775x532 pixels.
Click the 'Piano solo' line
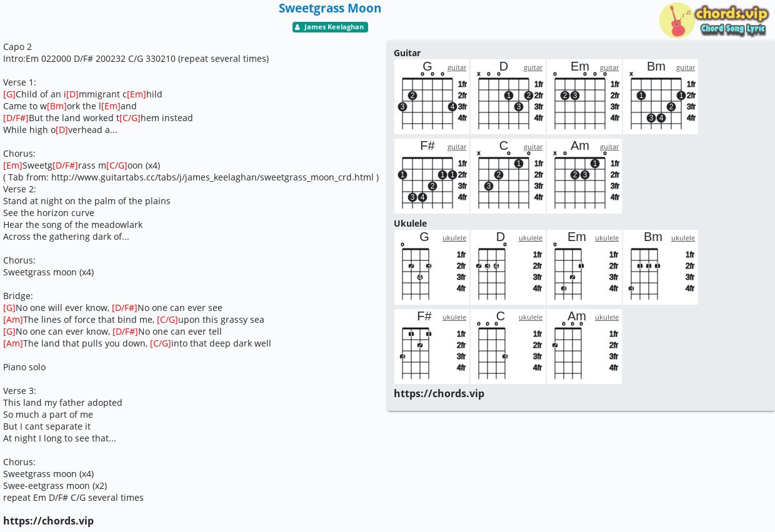(x=24, y=367)
